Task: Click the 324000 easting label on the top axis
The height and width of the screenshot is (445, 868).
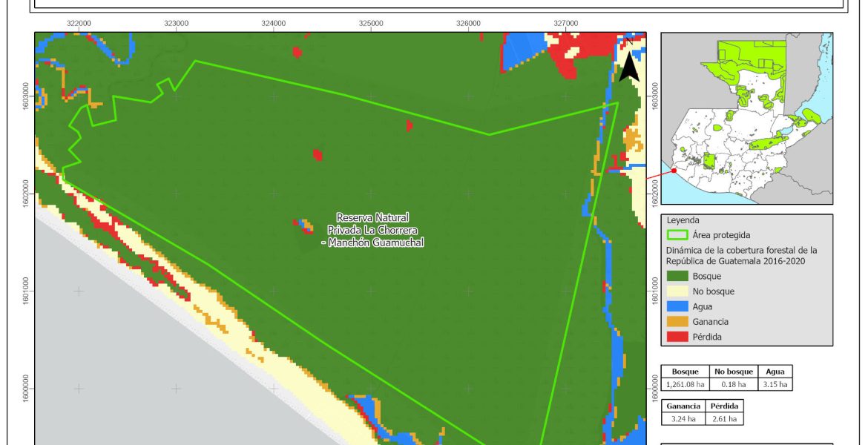Action: (273, 24)
